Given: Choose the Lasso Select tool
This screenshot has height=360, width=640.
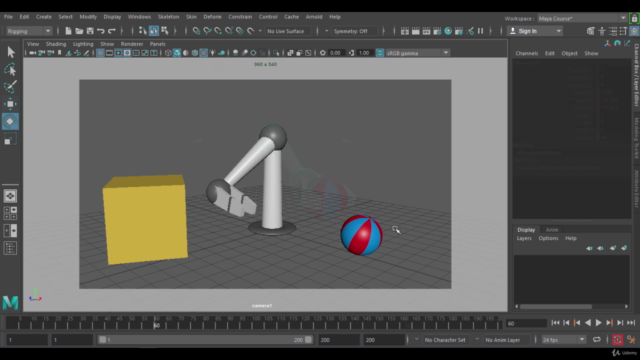Looking at the screenshot, I should tap(10, 69).
